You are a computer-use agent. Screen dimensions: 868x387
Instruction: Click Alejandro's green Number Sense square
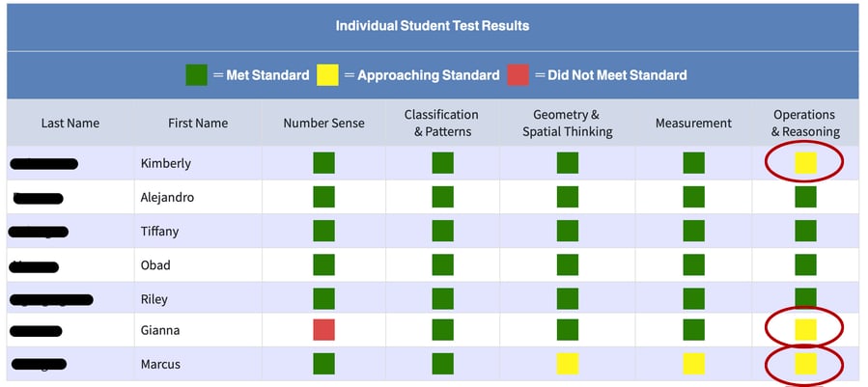coord(323,198)
